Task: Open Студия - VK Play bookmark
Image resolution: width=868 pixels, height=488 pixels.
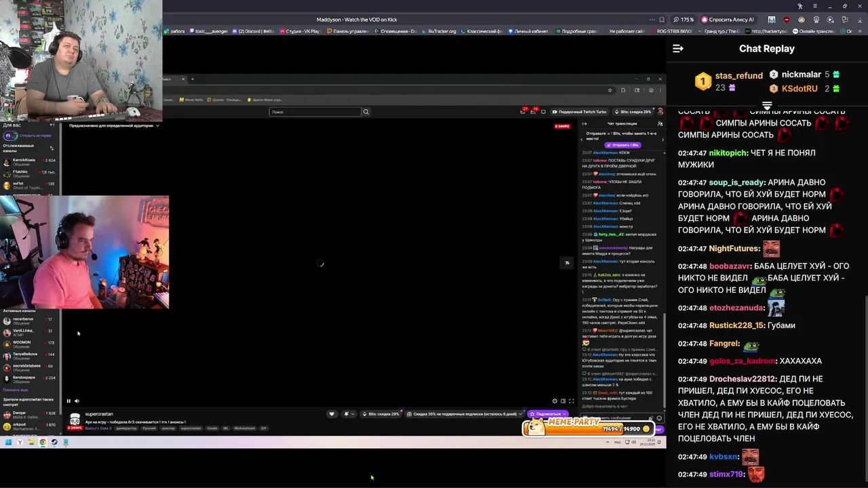Action: pos(299,31)
